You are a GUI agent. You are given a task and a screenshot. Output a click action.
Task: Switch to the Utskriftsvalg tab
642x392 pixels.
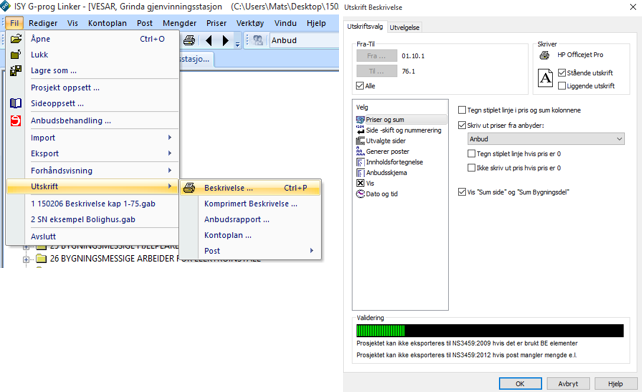[x=365, y=26]
